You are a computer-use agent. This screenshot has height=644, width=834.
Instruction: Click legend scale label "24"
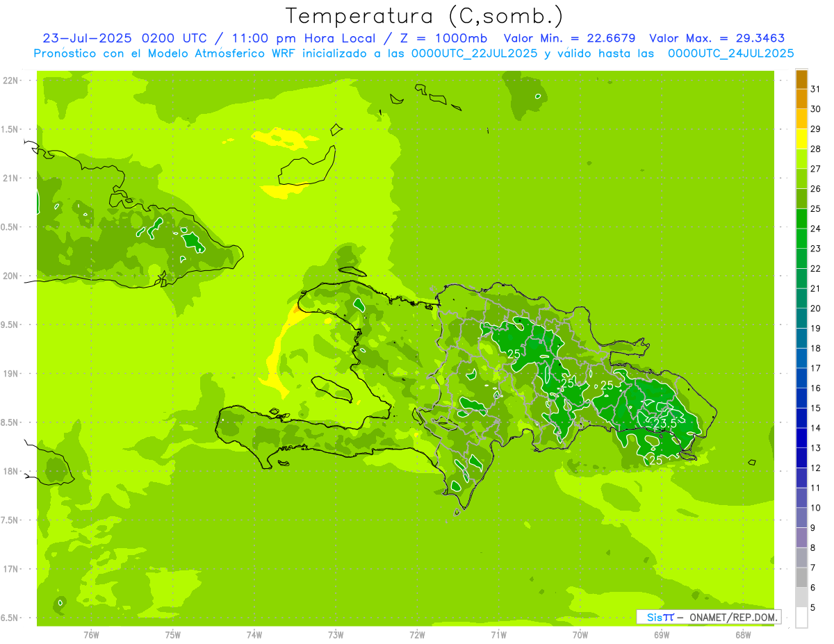click(x=816, y=229)
